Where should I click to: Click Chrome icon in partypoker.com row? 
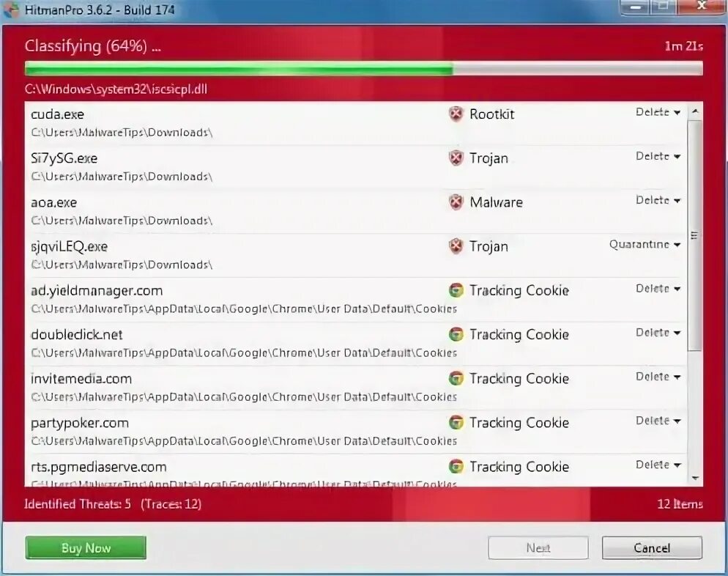pyautogui.click(x=456, y=423)
